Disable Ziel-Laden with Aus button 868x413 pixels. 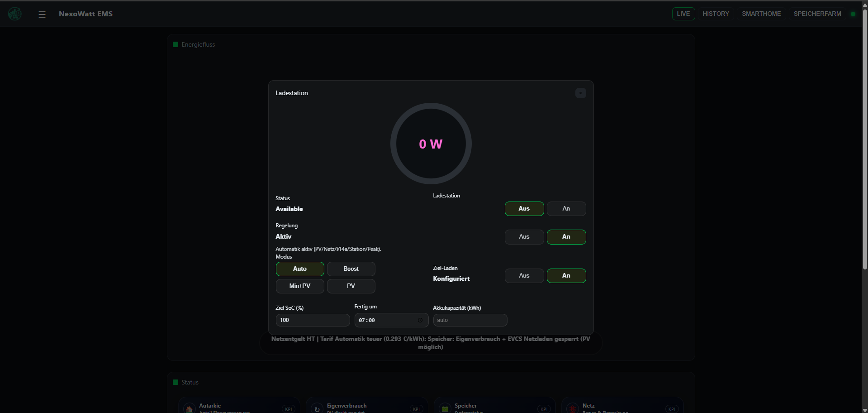(x=524, y=276)
